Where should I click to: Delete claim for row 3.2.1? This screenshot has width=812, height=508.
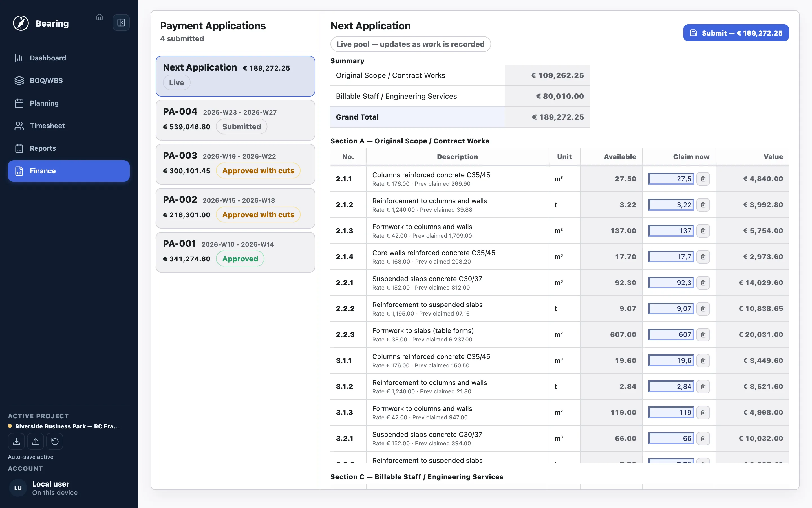tap(703, 439)
